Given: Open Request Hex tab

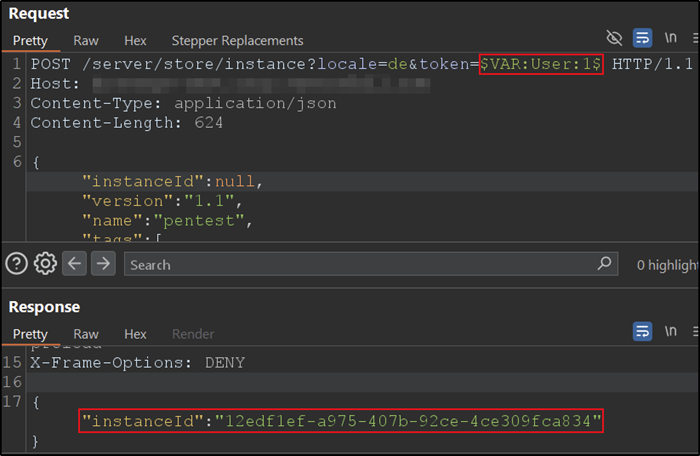Looking at the screenshot, I should pos(135,41).
